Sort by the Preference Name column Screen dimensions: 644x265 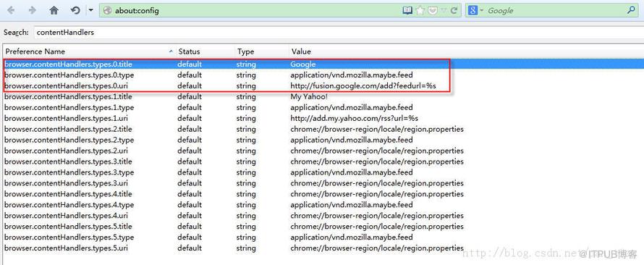[89, 51]
